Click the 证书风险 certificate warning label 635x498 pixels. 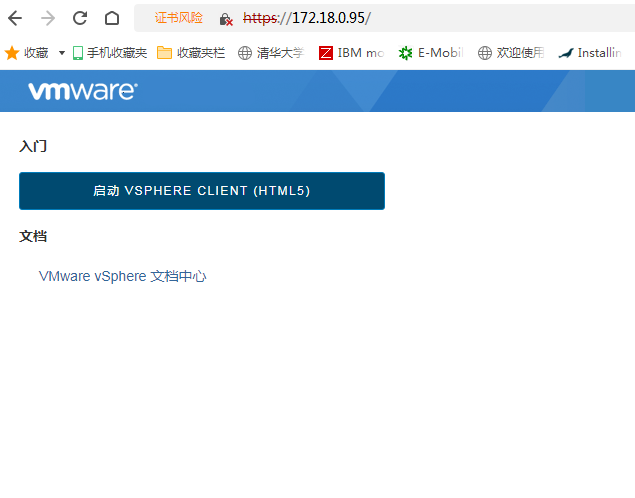178,18
